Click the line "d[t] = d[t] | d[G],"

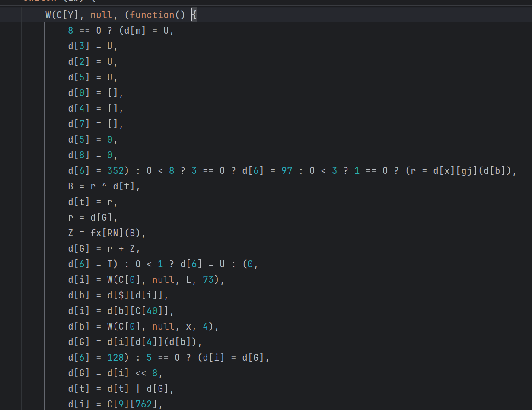121,389
